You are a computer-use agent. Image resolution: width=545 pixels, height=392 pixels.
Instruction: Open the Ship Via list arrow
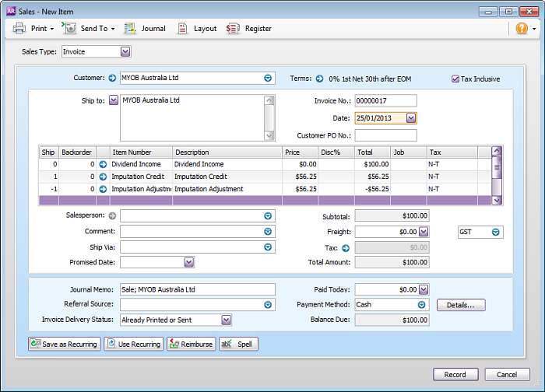[268, 247]
